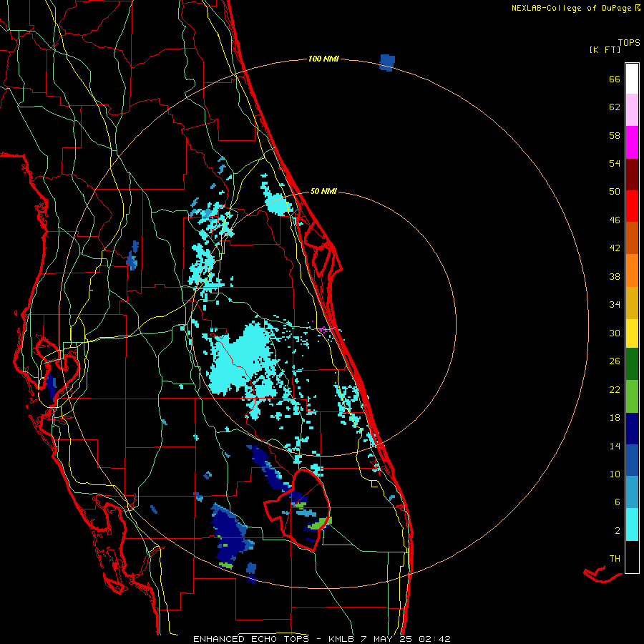
Task: Click the bright red swatch in the legend
Action: [632, 206]
